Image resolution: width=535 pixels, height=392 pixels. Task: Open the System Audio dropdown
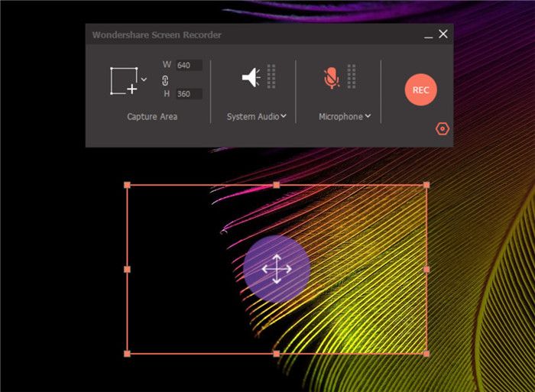click(257, 117)
